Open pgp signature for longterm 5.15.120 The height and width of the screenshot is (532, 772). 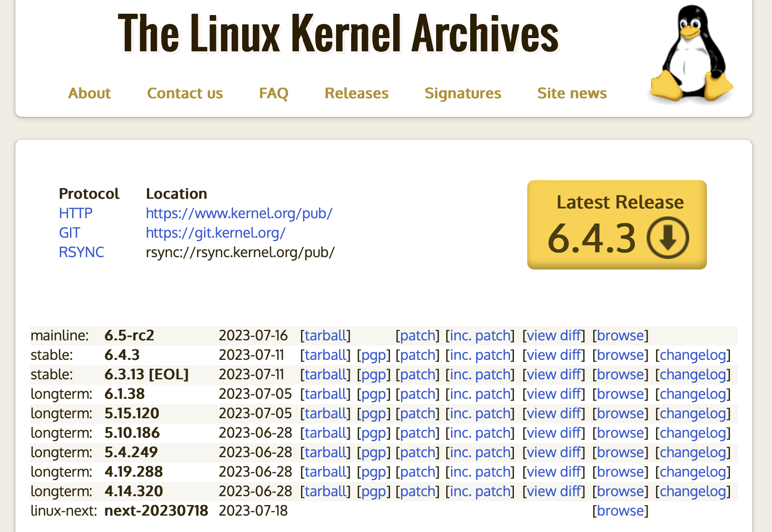pyautogui.click(x=374, y=413)
